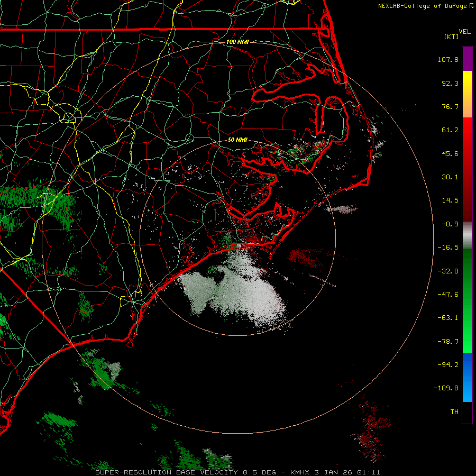Click the KMHX 3 JAN 26 01:11 timestamp
Image resolution: width=476 pixels, height=476 pixels.
pyautogui.click(x=335, y=472)
